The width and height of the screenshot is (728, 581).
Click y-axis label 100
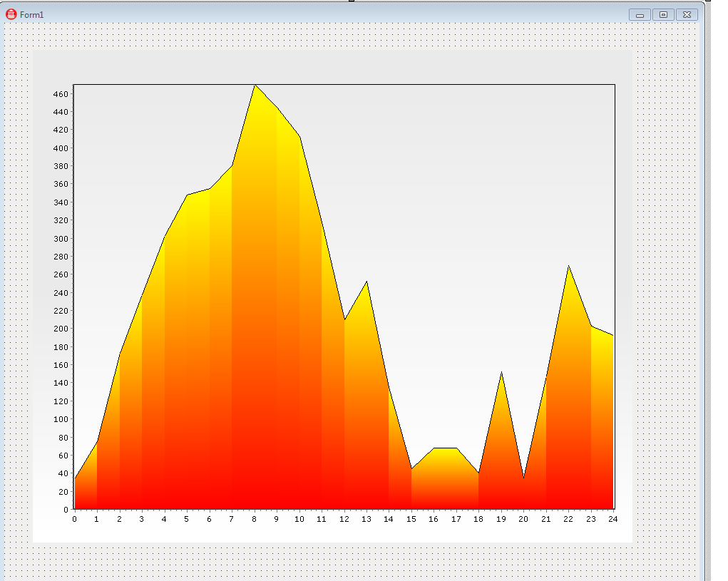(x=61, y=419)
